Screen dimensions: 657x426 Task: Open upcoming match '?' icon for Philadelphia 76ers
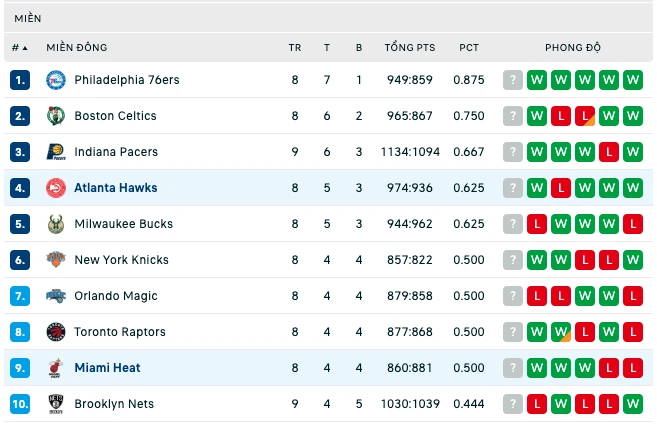click(x=512, y=80)
